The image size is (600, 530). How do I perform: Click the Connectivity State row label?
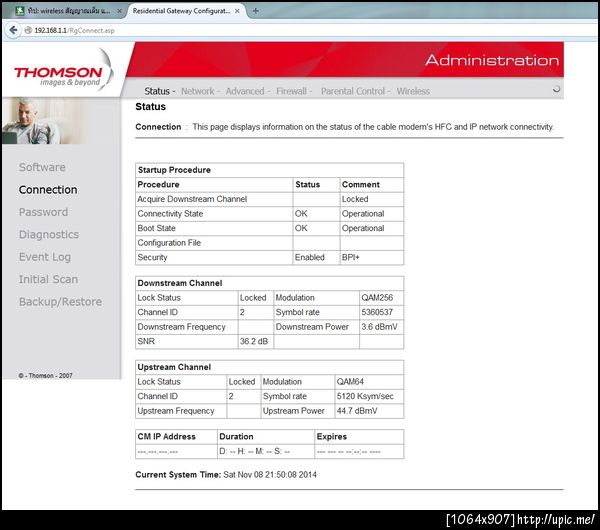pos(170,214)
